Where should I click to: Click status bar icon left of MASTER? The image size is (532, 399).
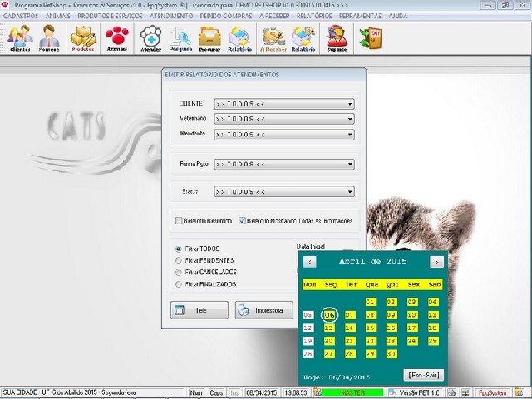[317, 392]
